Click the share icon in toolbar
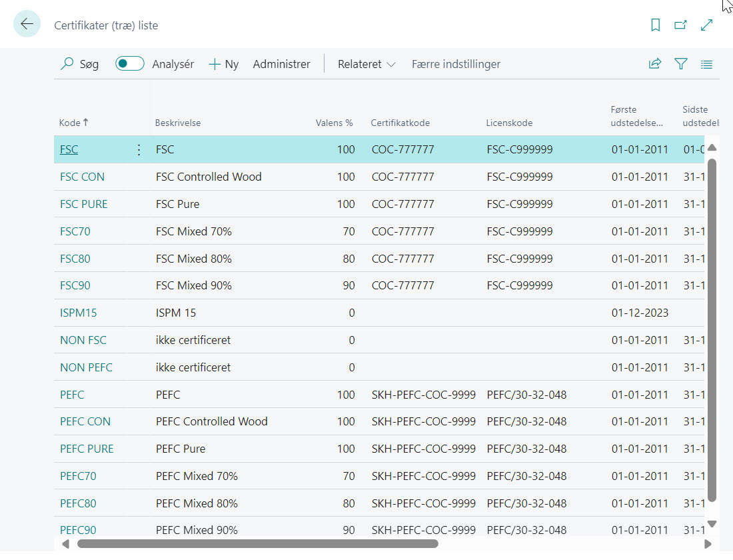The image size is (733, 560). click(x=655, y=63)
